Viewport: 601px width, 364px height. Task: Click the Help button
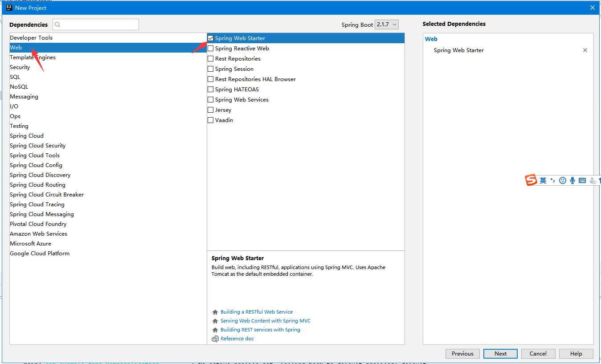point(576,354)
